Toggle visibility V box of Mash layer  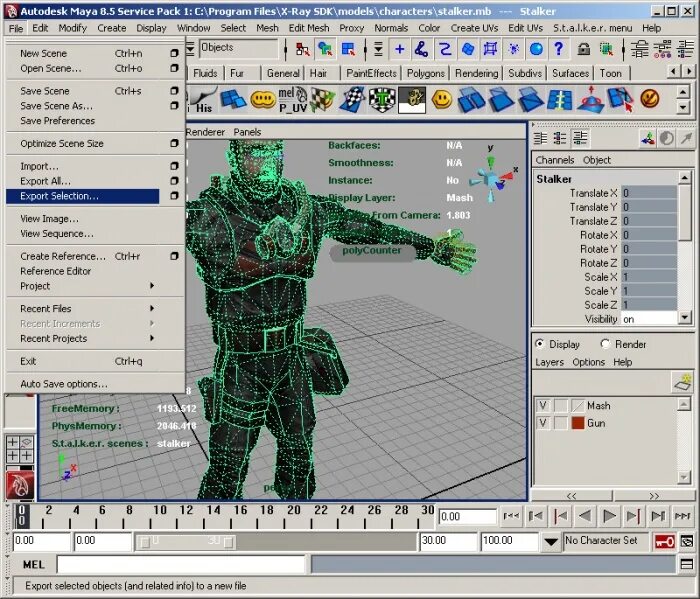point(543,406)
